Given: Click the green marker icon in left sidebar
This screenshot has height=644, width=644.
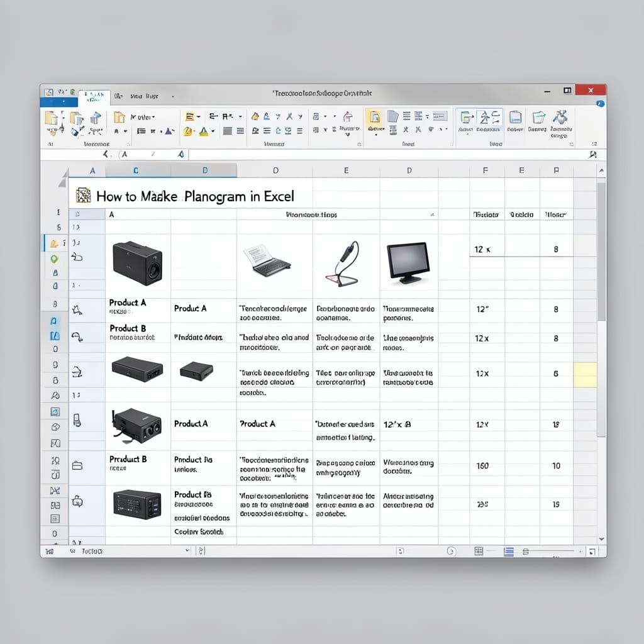Looking at the screenshot, I should pyautogui.click(x=54, y=258).
